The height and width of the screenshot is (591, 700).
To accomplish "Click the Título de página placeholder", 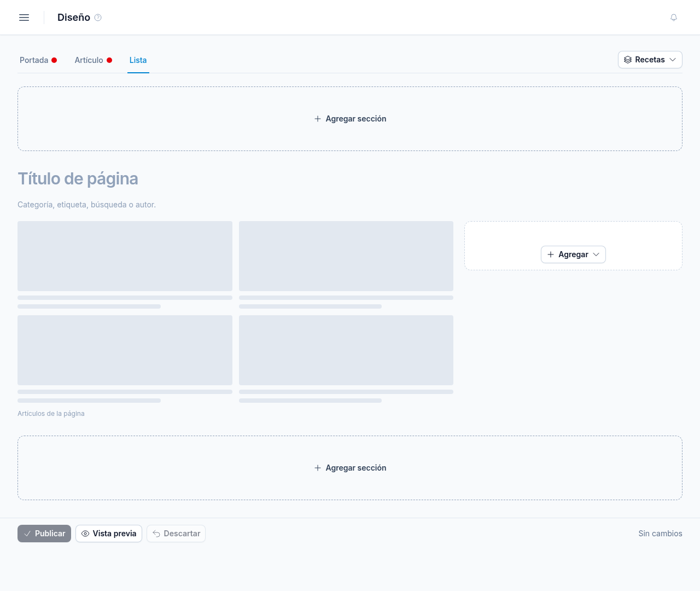I will point(78,179).
